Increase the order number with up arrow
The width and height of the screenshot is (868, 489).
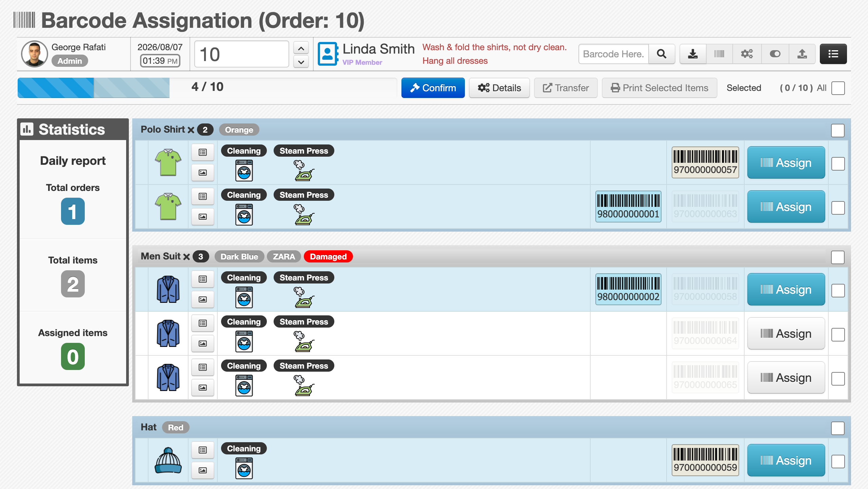coord(301,48)
